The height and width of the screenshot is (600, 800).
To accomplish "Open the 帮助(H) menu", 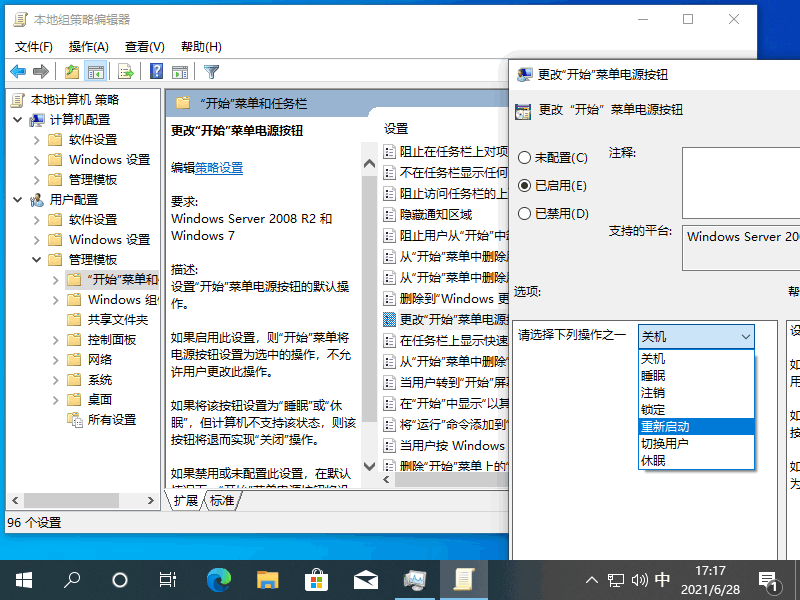I will (202, 47).
